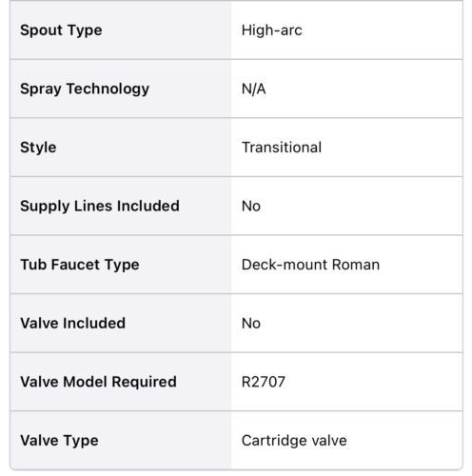The width and height of the screenshot is (472, 476).
Task: Click the No value for Supply Lines
Action: (x=251, y=206)
